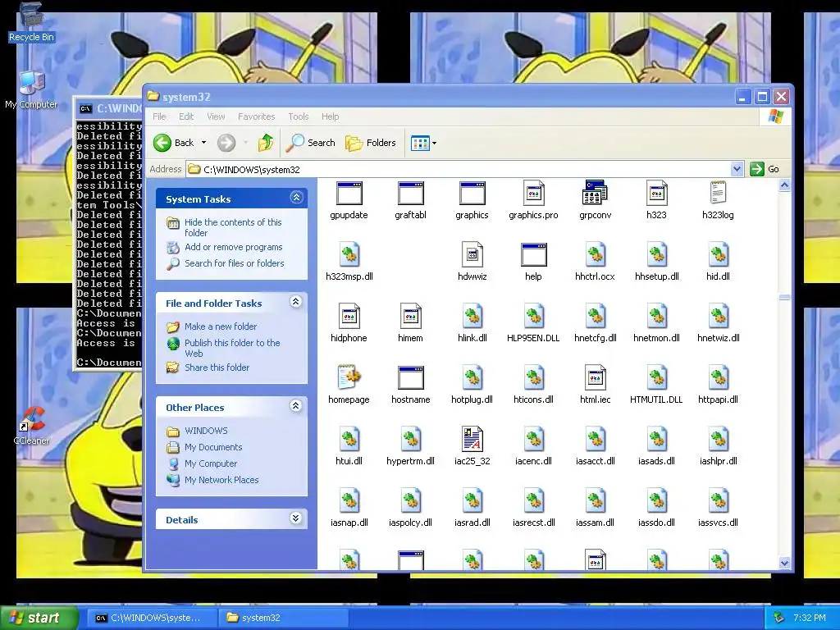The image size is (840, 630).
Task: Click Make a new folder link
Action: coord(221,326)
